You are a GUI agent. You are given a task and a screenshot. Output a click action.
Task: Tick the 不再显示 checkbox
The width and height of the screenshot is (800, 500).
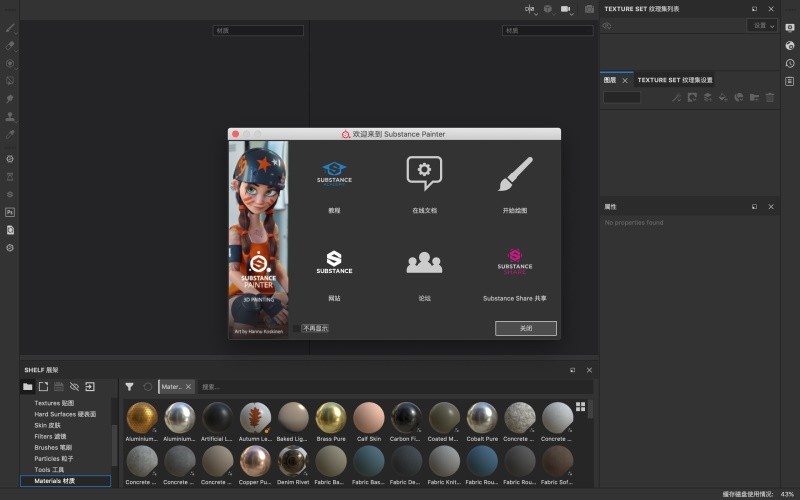click(x=296, y=328)
